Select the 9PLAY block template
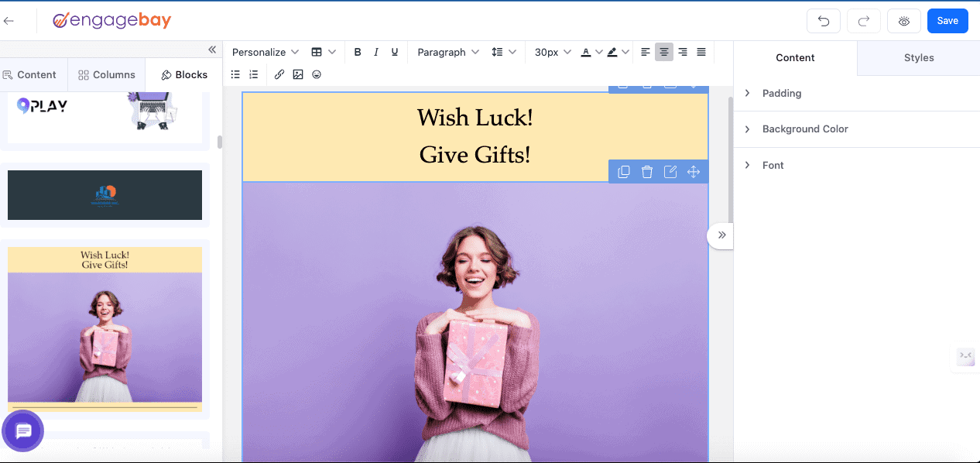This screenshot has width=980, height=463. point(105,117)
